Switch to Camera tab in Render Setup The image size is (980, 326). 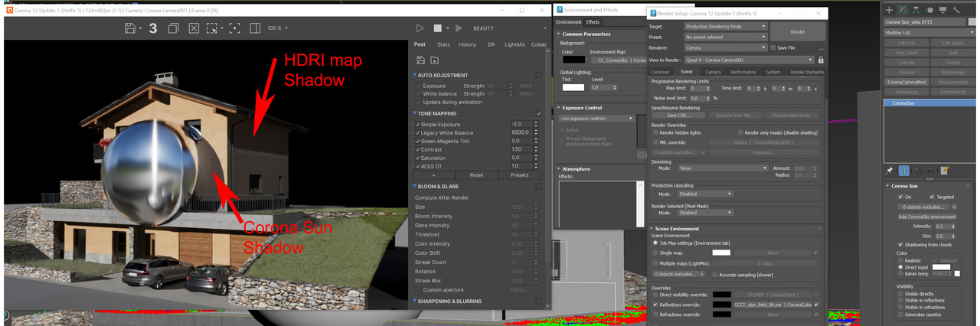(x=713, y=72)
